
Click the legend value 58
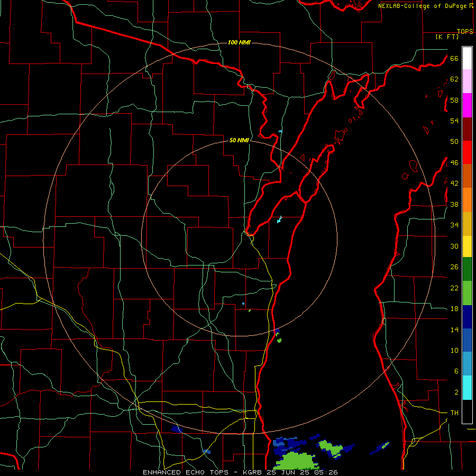pyautogui.click(x=454, y=100)
